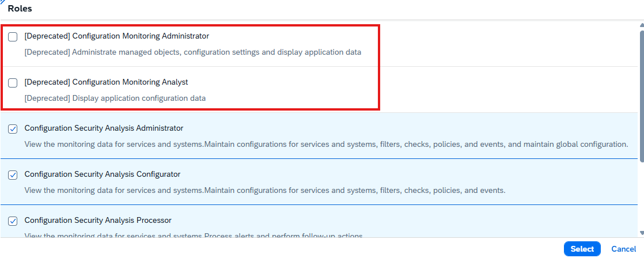Click scrollbar up arrow in Roles list
This screenshot has height=258, width=644.
(x=642, y=25)
